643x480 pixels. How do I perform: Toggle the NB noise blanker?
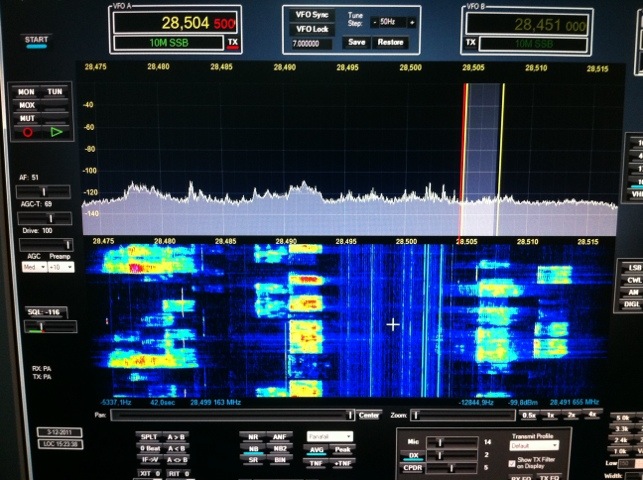click(x=251, y=450)
